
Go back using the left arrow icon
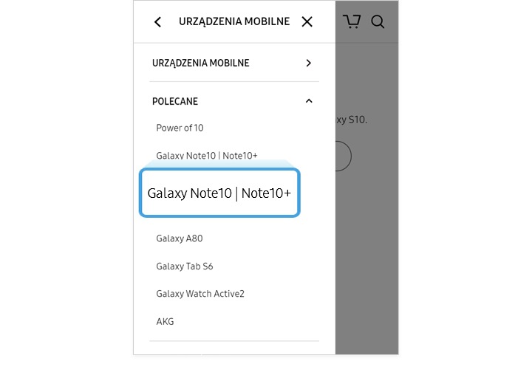[x=158, y=22]
